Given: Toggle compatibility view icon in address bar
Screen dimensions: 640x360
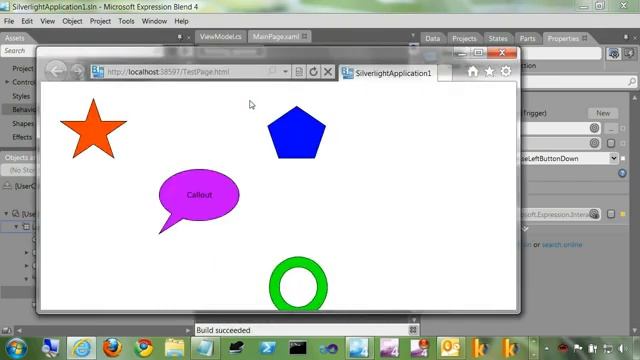Looking at the screenshot, I should pyautogui.click(x=299, y=72).
